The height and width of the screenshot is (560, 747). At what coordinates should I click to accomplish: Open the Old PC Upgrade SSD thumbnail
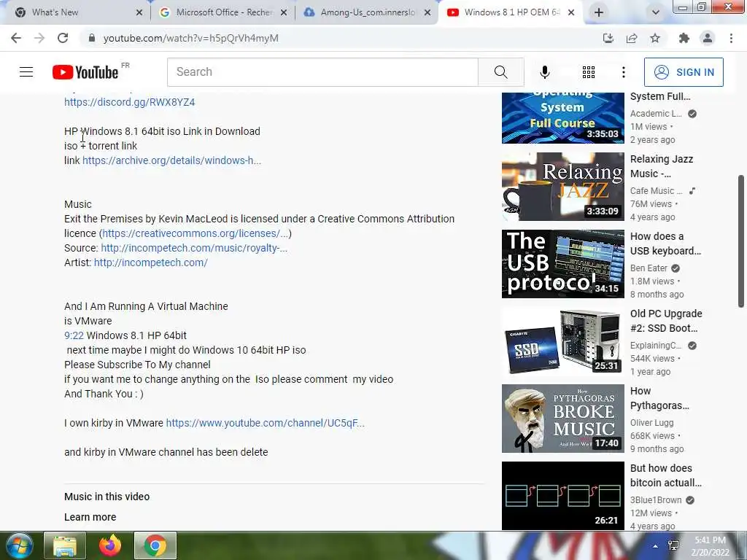tap(563, 341)
